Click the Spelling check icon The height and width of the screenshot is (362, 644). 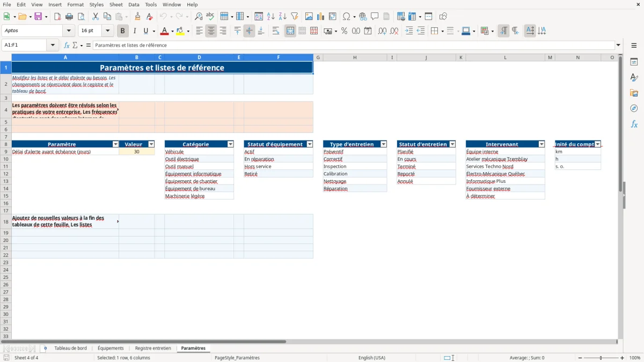click(210, 17)
